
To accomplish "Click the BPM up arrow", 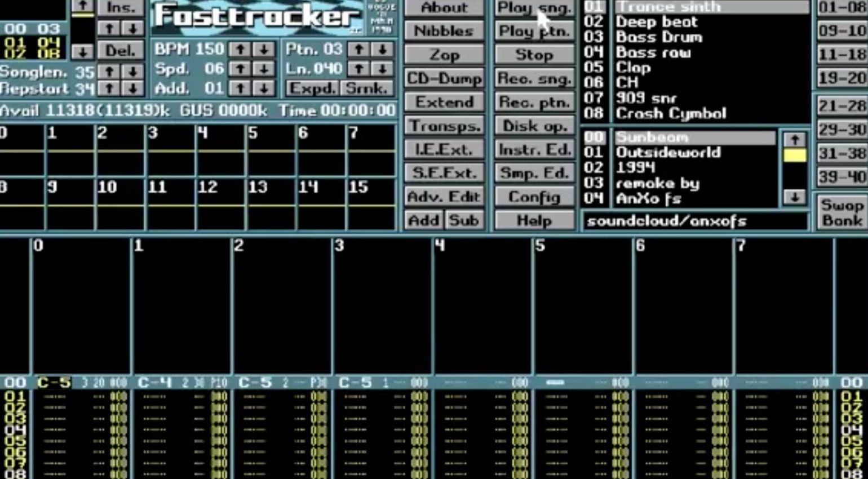I will coord(240,50).
